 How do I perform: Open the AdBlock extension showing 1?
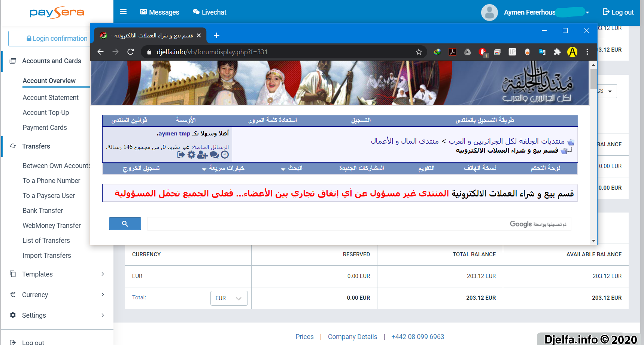pyautogui.click(x=483, y=52)
